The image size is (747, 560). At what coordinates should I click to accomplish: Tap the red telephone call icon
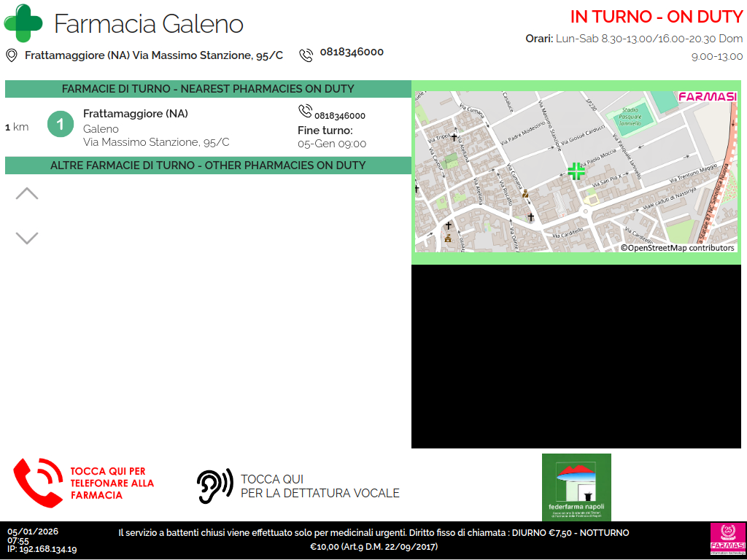(38, 483)
